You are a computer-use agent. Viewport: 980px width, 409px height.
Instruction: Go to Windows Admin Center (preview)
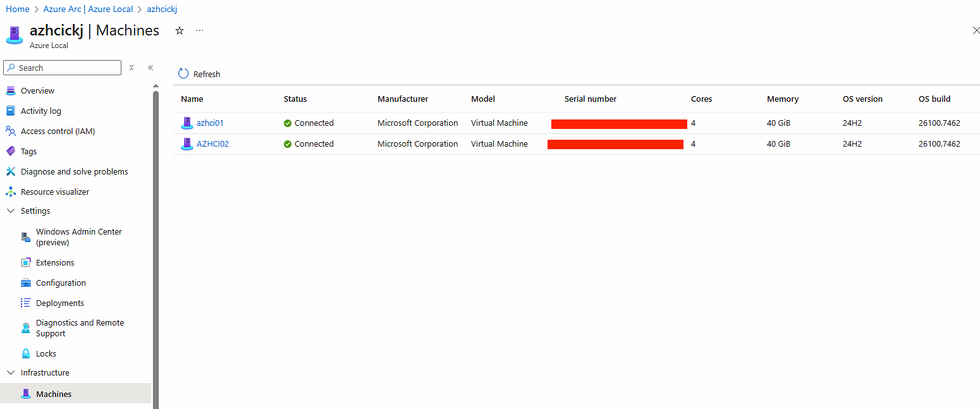pyautogui.click(x=78, y=237)
